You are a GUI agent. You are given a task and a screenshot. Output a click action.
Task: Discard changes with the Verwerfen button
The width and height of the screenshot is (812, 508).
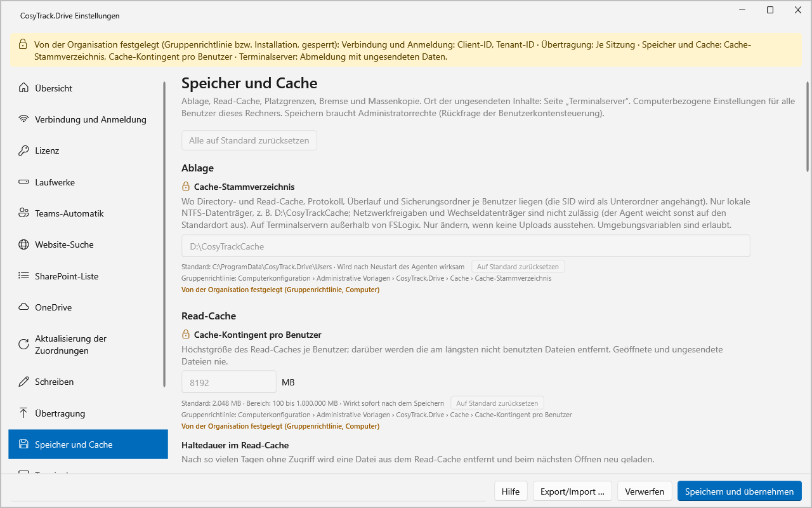(x=645, y=491)
